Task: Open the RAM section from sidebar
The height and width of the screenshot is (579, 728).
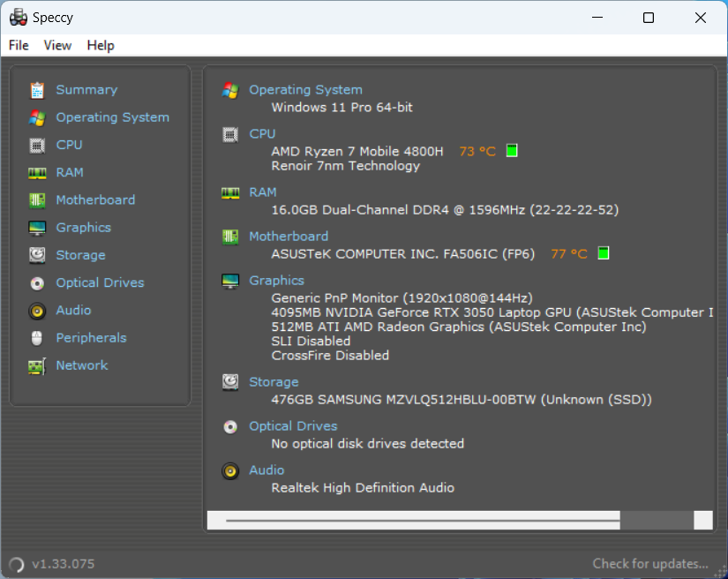Action: (x=70, y=172)
